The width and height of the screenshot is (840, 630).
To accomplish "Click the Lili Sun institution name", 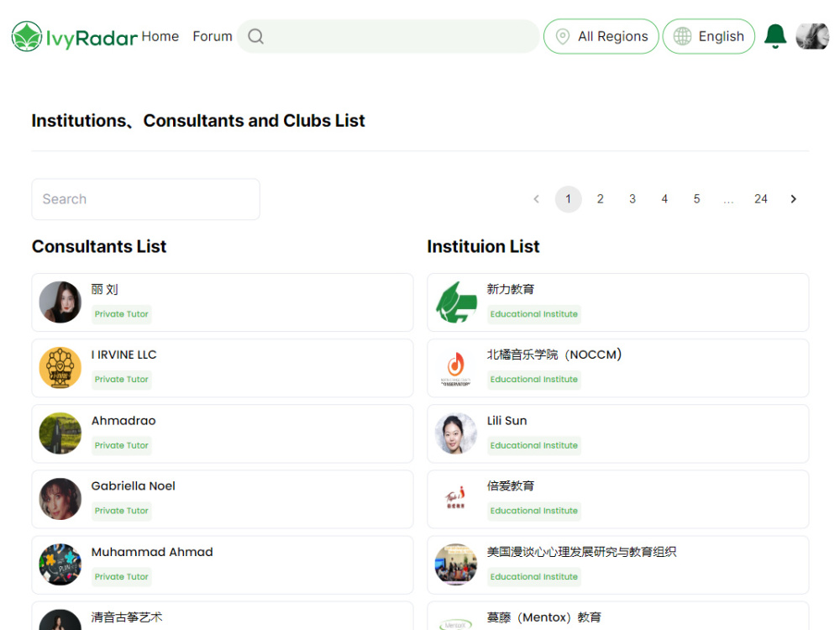I will point(507,421).
